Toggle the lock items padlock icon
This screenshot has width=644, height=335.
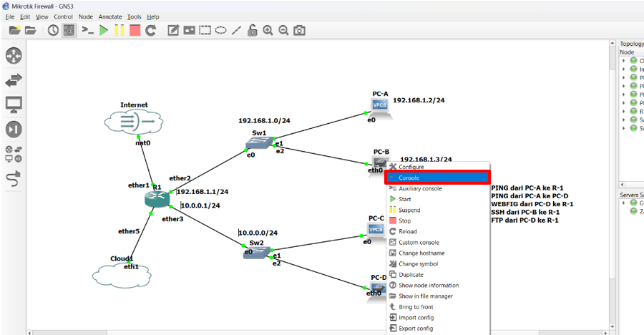[252, 30]
